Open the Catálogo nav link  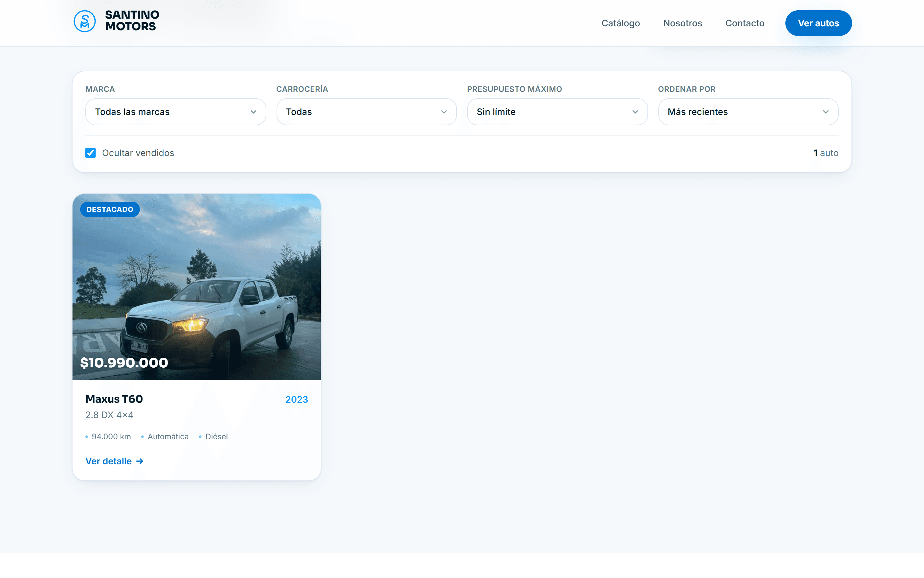click(x=620, y=23)
